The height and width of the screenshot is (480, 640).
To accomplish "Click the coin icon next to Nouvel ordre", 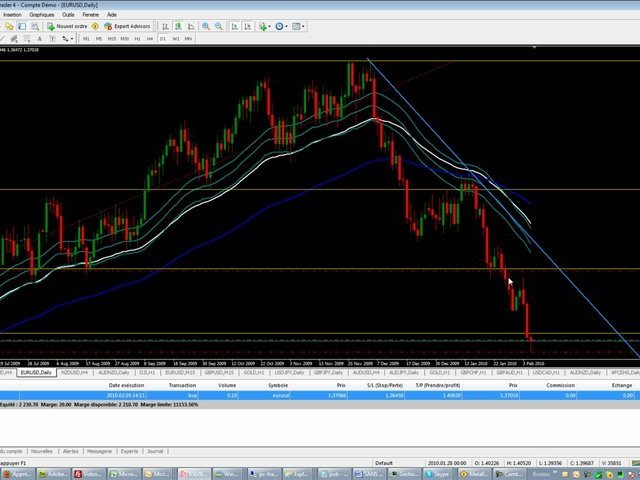I will (x=95, y=26).
